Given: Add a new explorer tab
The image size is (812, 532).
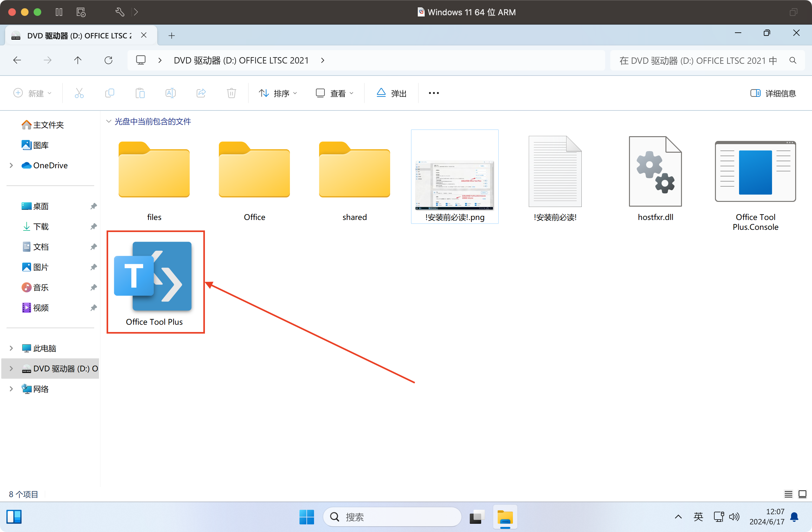Looking at the screenshot, I should pos(172,36).
